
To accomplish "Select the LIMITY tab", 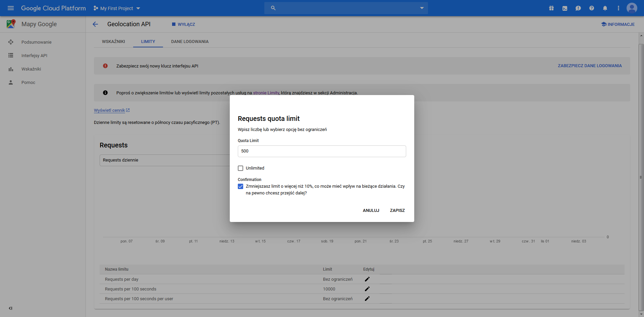I will point(148,42).
